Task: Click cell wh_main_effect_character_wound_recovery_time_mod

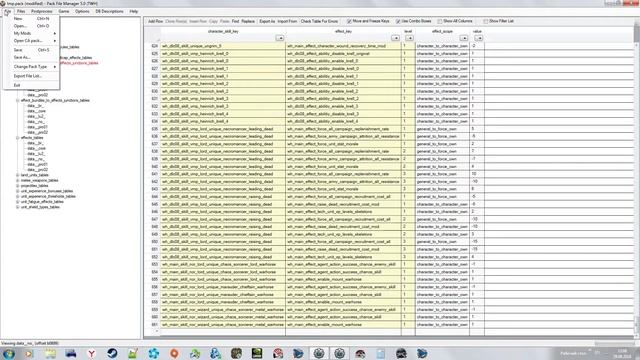Action: (x=343, y=46)
